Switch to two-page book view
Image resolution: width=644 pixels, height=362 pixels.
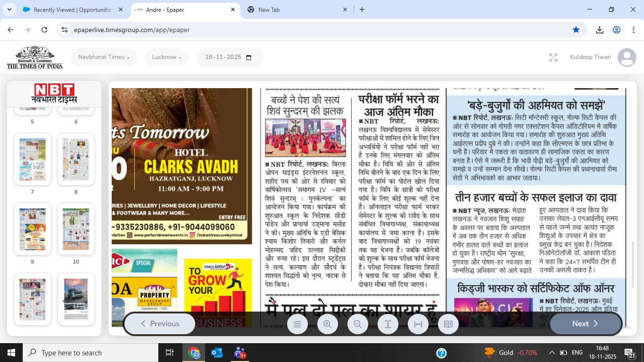[448, 324]
